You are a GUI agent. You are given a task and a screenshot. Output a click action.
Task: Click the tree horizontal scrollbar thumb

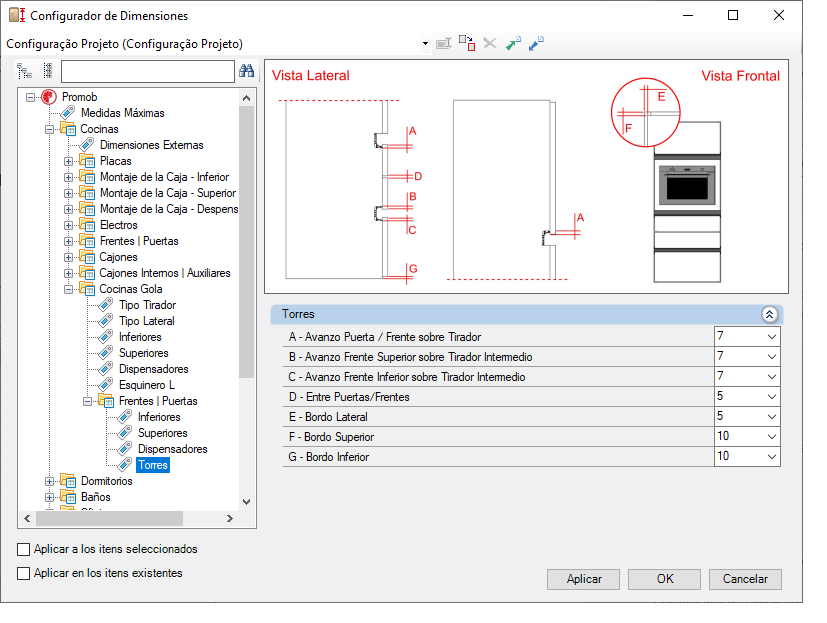pos(110,519)
